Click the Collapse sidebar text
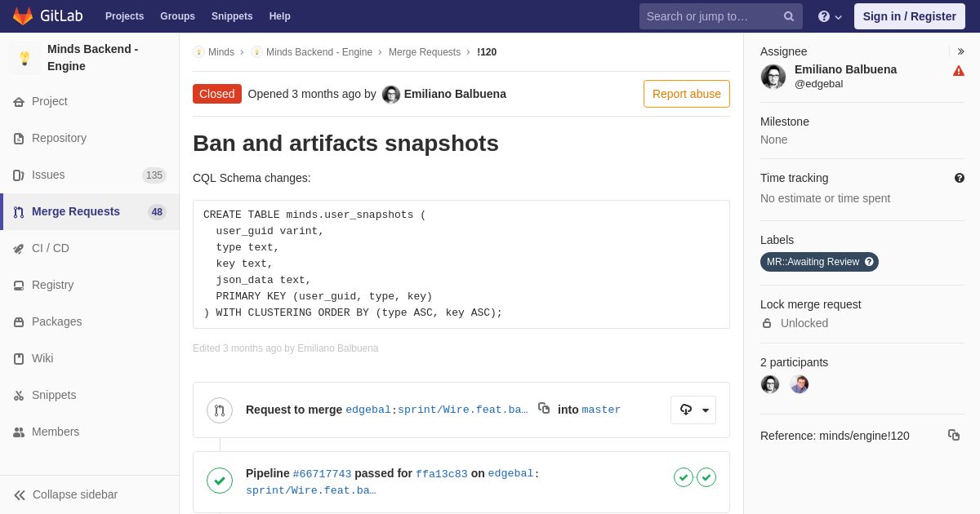The height and width of the screenshot is (514, 980). 75,494
